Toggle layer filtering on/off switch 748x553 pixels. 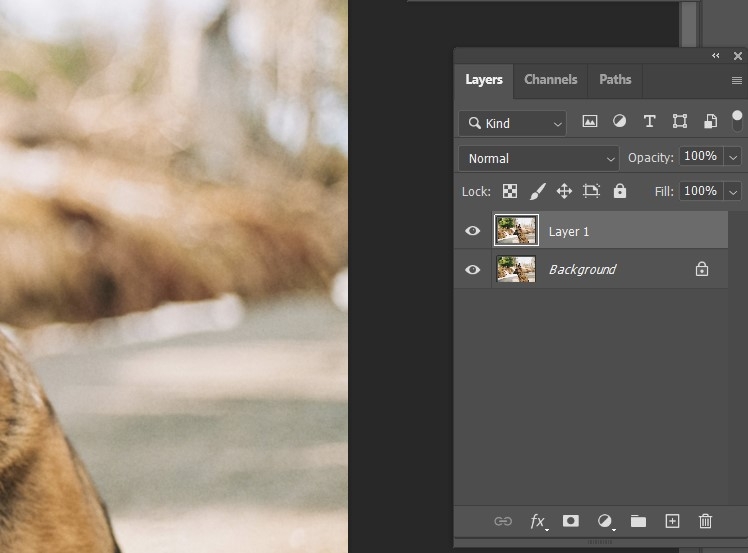[x=737, y=121]
